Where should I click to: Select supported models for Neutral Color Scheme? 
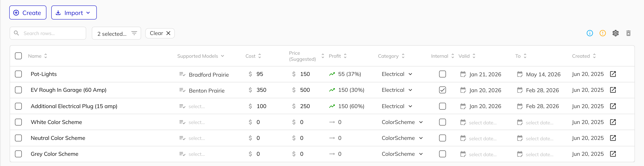(x=196, y=138)
